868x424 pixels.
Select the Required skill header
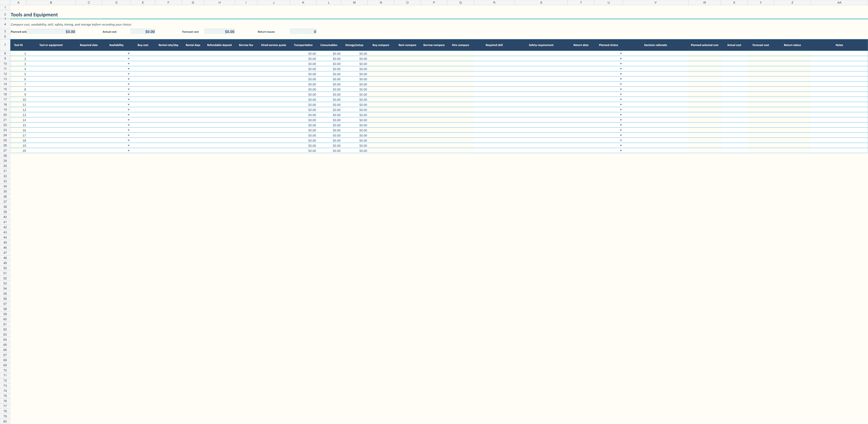[494, 45]
